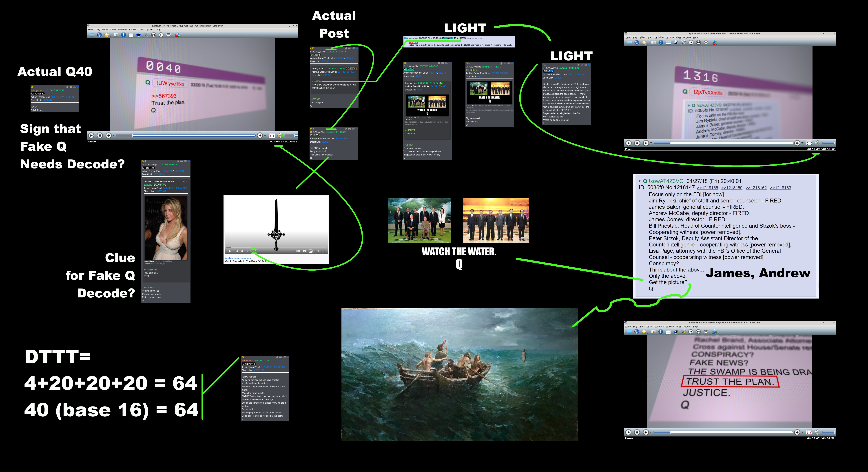Open the Audio menu in the 1316 player

coord(650,37)
